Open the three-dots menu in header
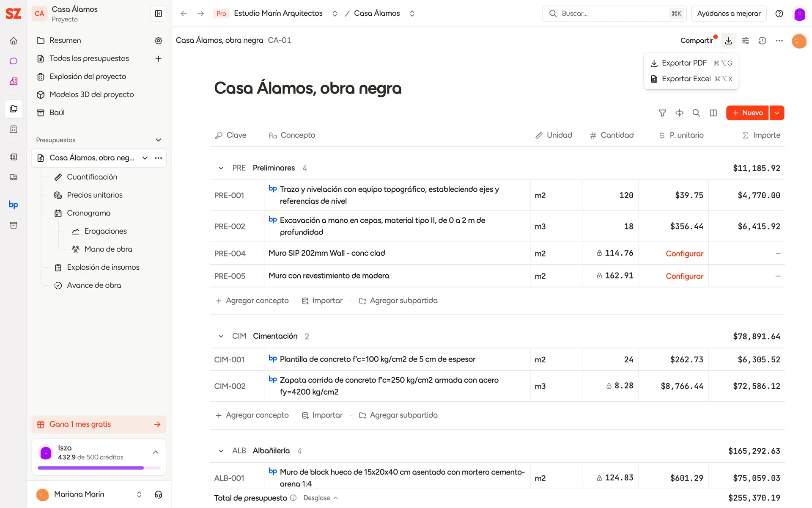812x508 pixels. pos(779,41)
